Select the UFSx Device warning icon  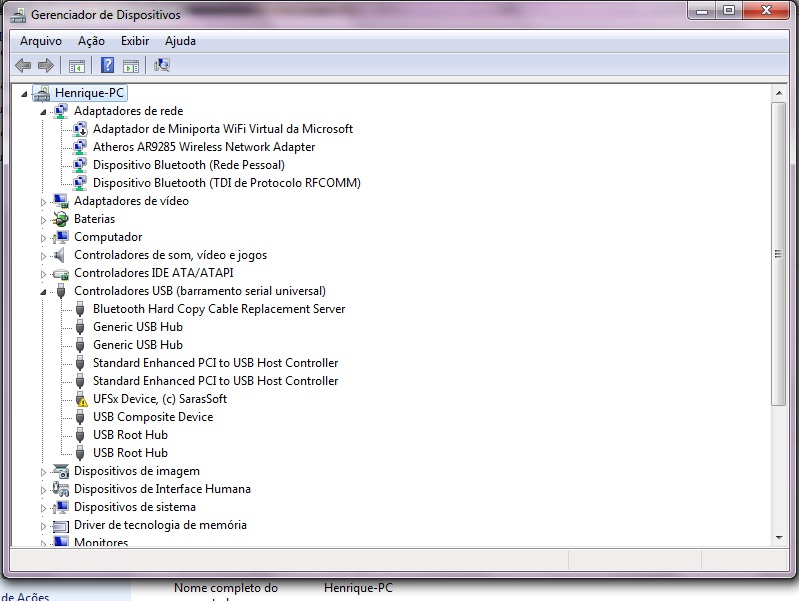tap(81, 399)
